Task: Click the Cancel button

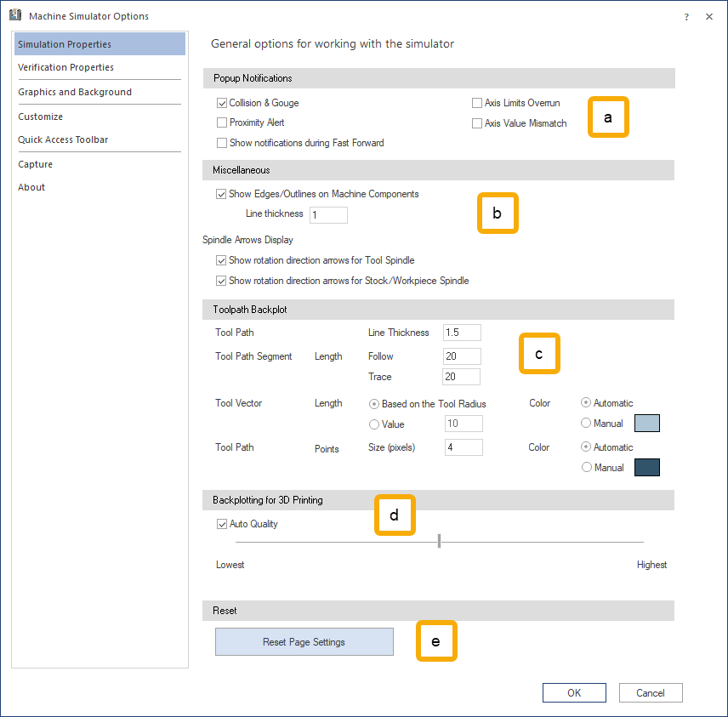Action: click(x=651, y=692)
